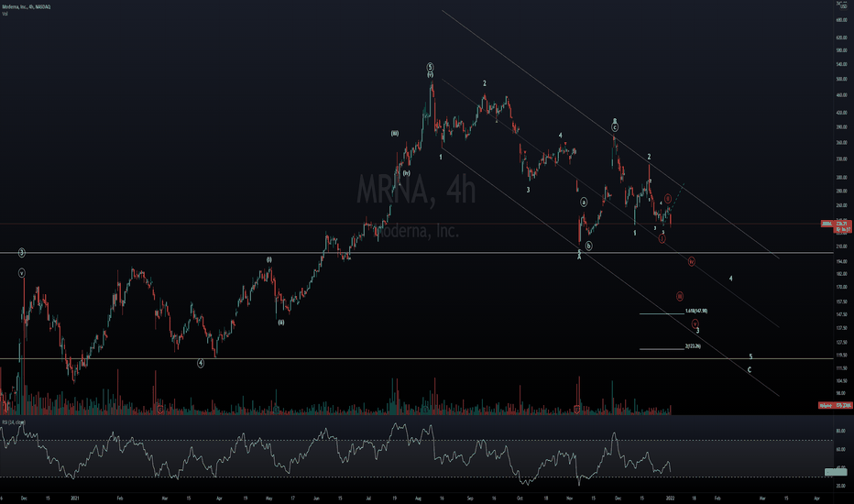Click the 500.00 price scale label

click(841, 79)
